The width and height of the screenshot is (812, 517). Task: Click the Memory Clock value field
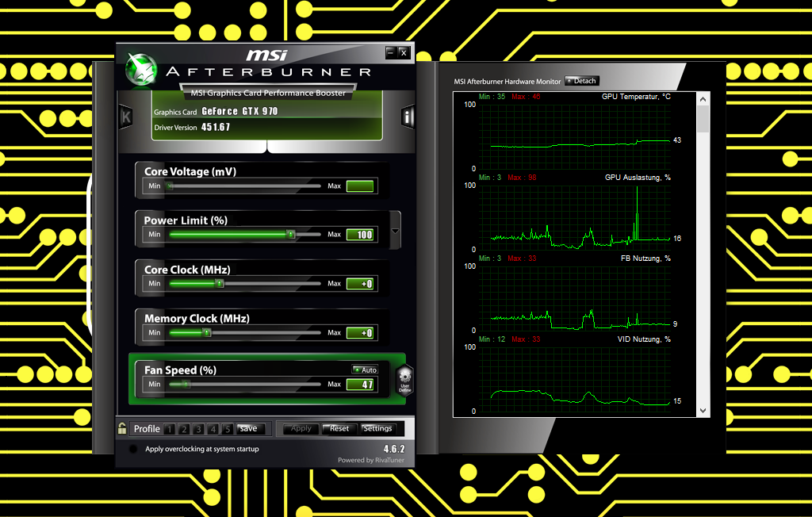pyautogui.click(x=360, y=333)
